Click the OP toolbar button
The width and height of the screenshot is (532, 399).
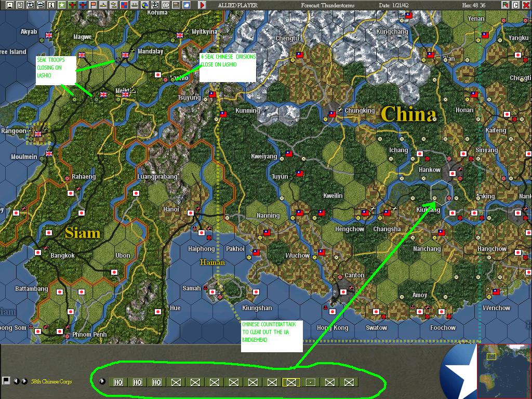point(166,5)
